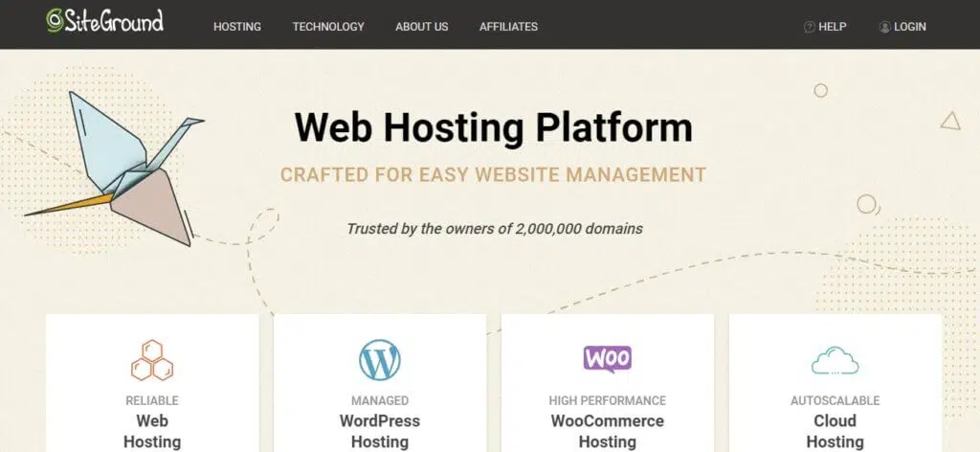Viewport: 980px width, 452px height.
Task: Select the Login link
Action: (910, 27)
